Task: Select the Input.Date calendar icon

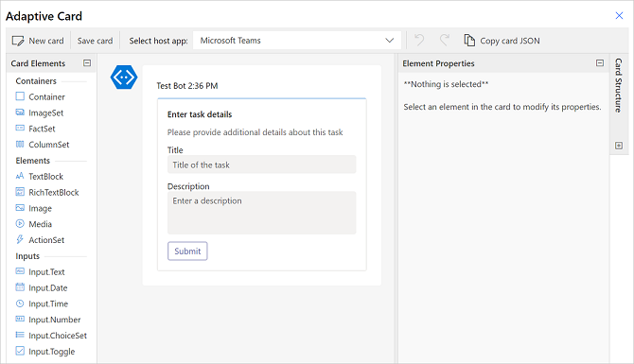Action: pos(20,287)
